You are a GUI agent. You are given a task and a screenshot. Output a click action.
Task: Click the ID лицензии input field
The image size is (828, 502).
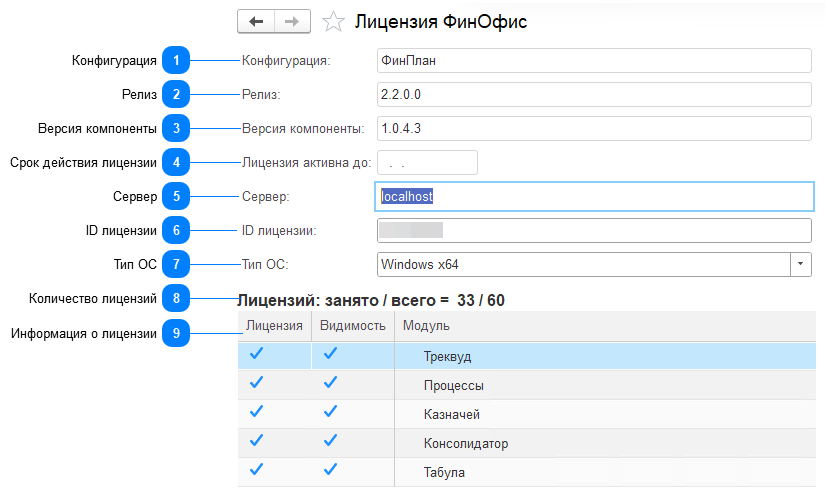594,230
